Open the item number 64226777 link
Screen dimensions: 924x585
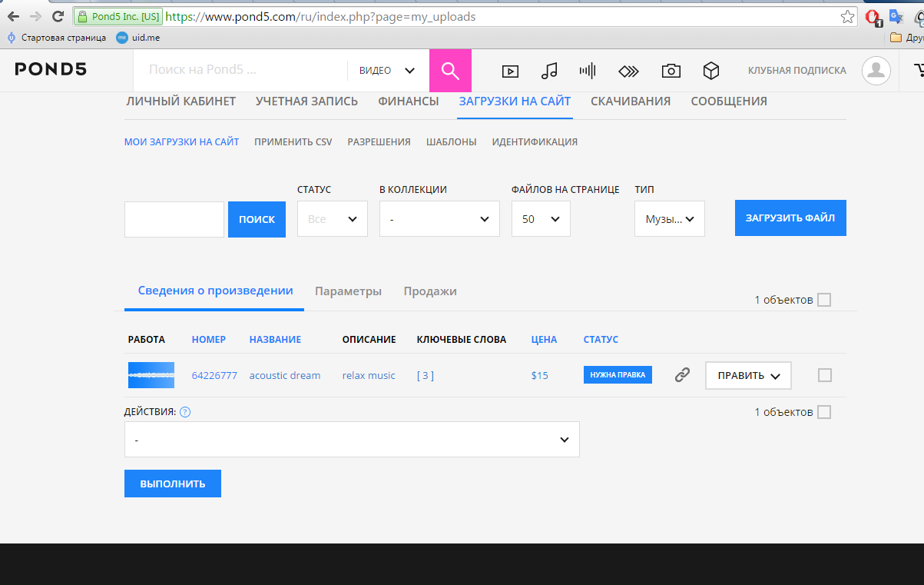(214, 375)
